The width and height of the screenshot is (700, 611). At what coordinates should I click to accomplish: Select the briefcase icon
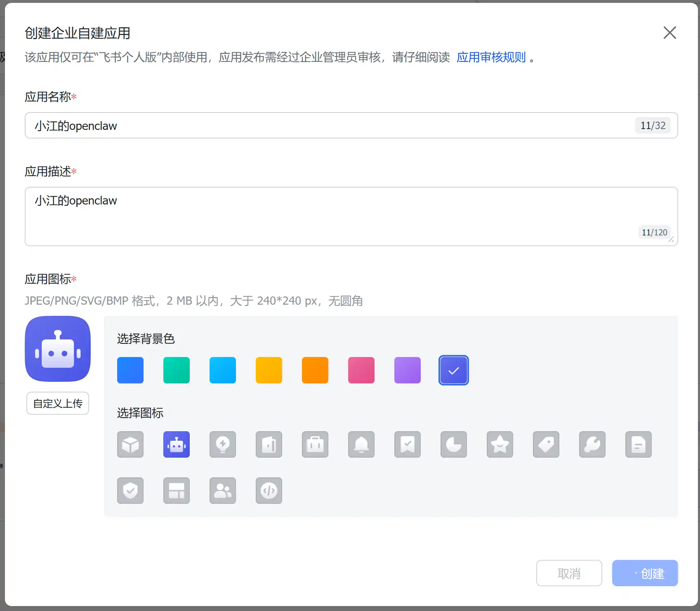315,444
